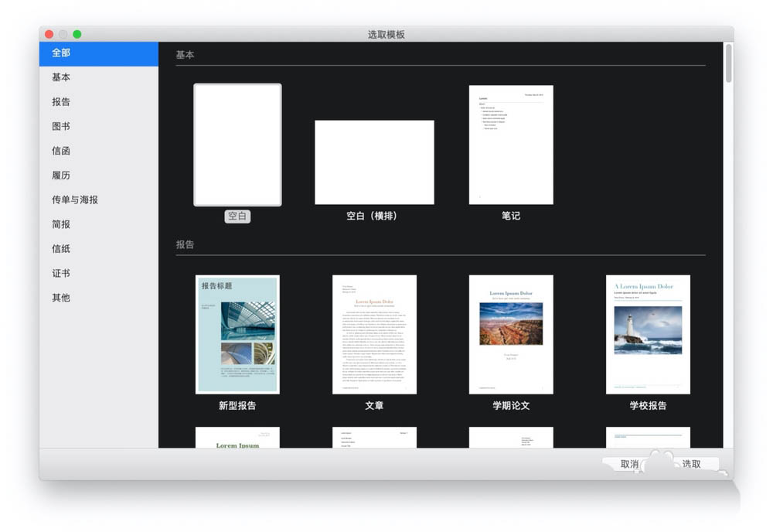This screenshot has width=773, height=532.
Task: Select the 学校报告 school report template
Action: click(x=648, y=334)
